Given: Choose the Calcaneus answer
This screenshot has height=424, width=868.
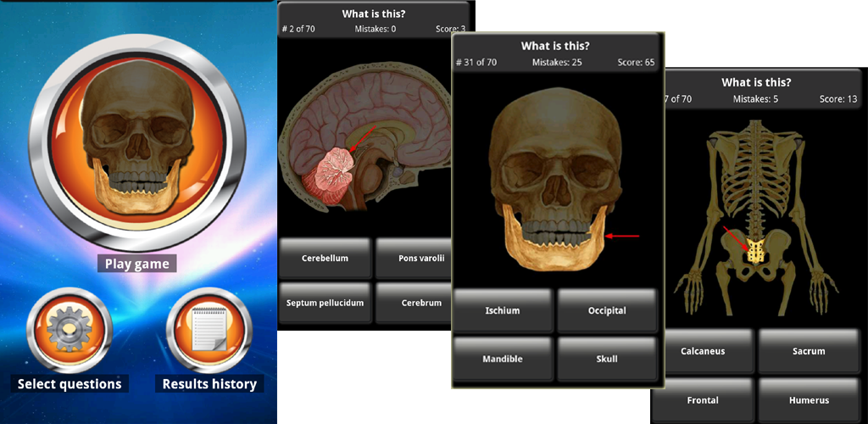Looking at the screenshot, I should pyautogui.click(x=703, y=351).
